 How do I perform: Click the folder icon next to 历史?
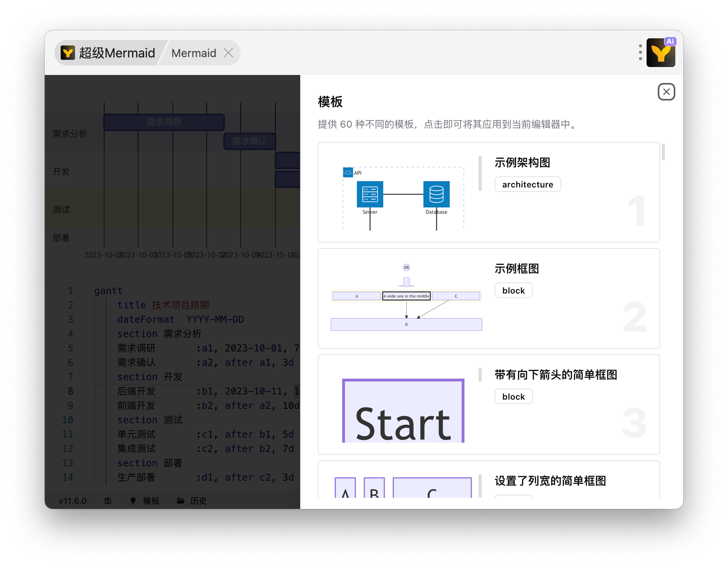click(x=180, y=501)
